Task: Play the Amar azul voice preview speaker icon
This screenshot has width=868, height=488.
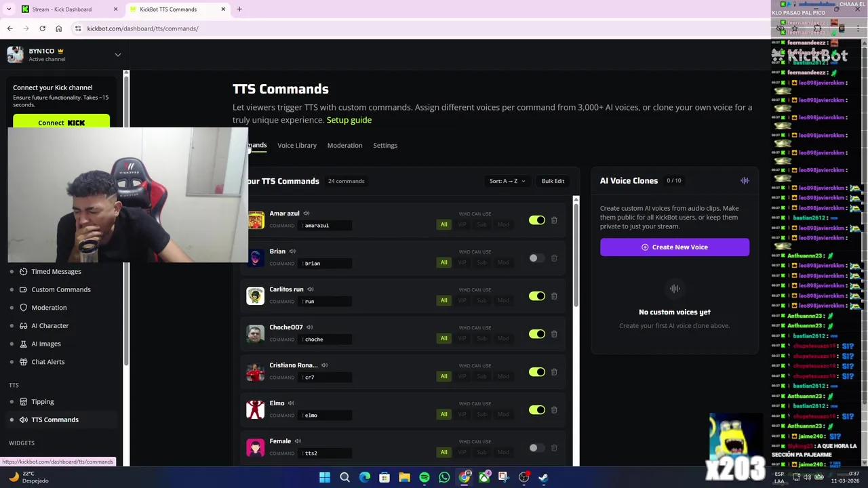Action: (307, 213)
